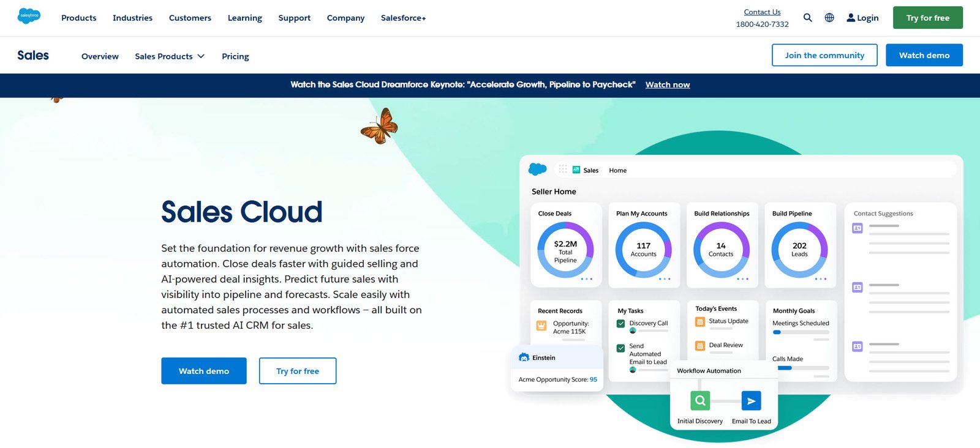Open the Products menu
The height and width of the screenshot is (448, 980).
(79, 18)
